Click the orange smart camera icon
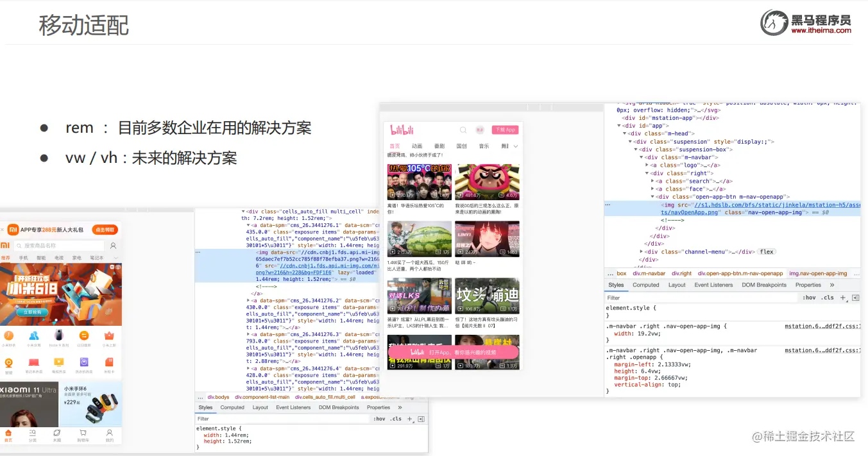 point(8,362)
